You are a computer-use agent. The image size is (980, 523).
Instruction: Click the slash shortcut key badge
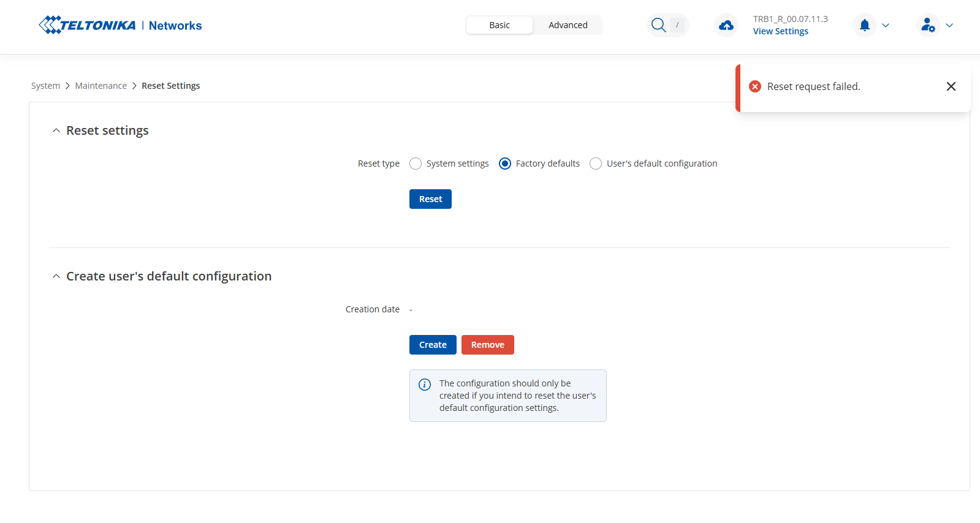click(x=677, y=25)
